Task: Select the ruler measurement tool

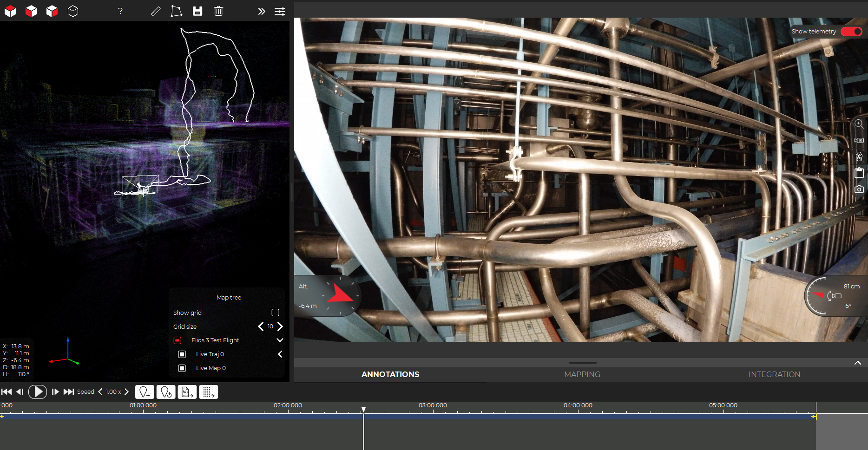Action: point(156,11)
